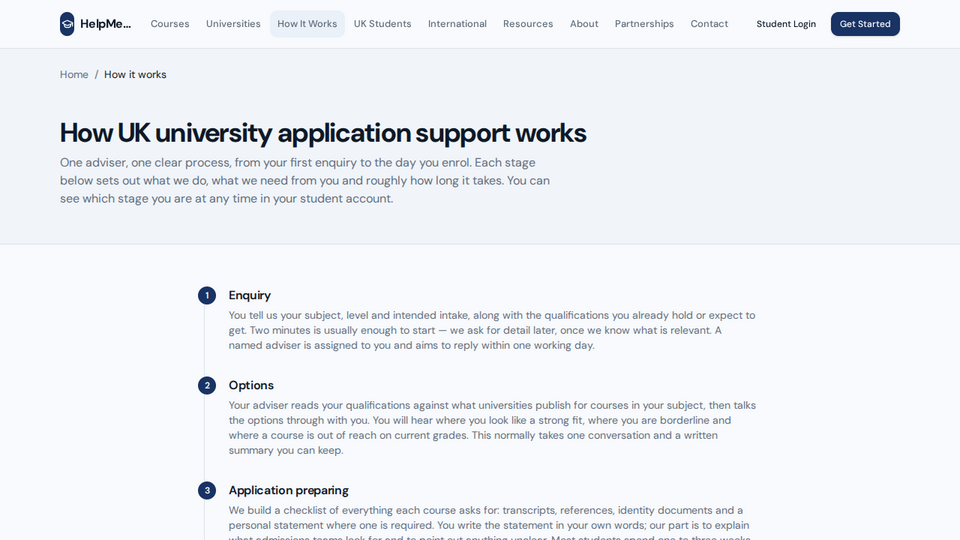Click the Enquiry paragraph starting 'You tell us your subject'
Screen dimensions: 960x540
[492, 330]
